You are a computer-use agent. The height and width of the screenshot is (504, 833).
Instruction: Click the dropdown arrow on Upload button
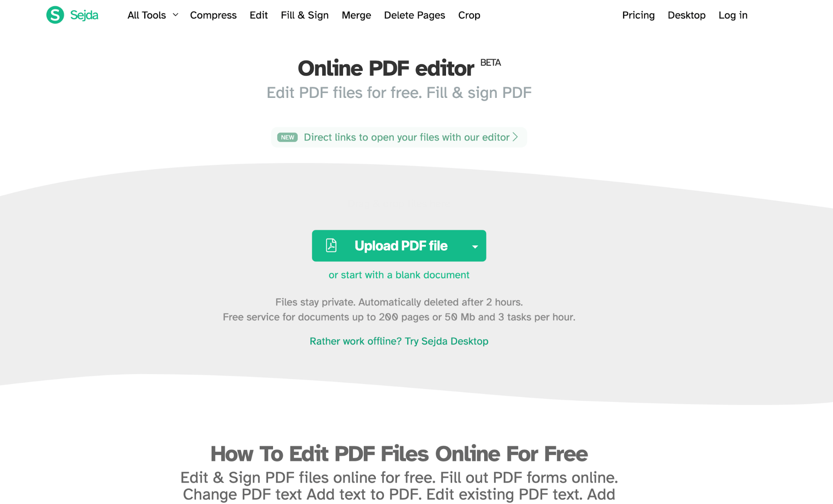coord(475,245)
